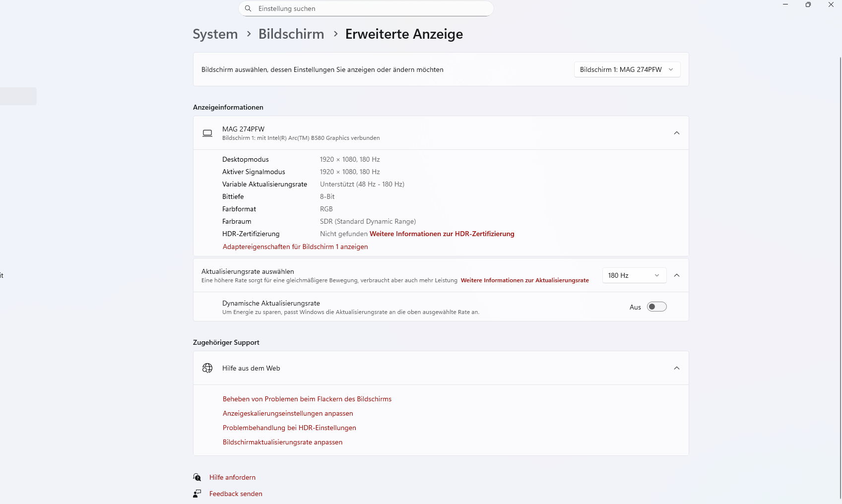This screenshot has height=504, width=842.
Task: Open Beheben von Problemen beim Flackern link
Action: [x=307, y=399]
